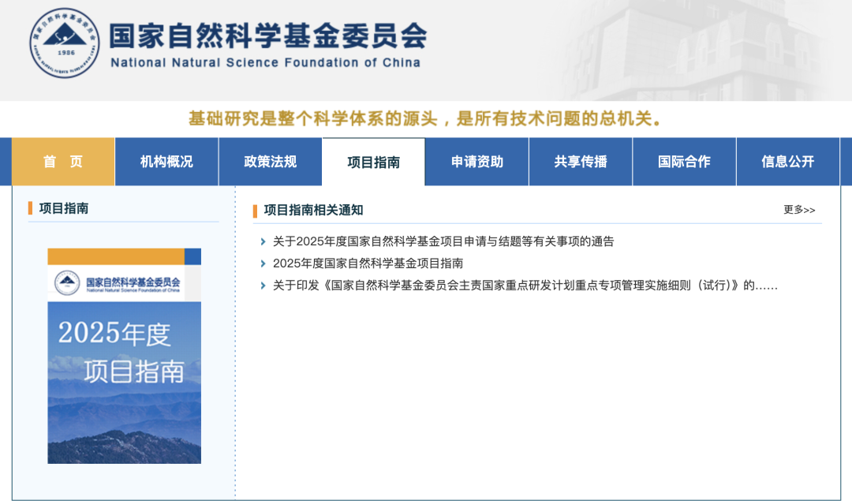Viewport: 852px width, 504px height.
Task: Open the 首页 home tab
Action: 63,162
